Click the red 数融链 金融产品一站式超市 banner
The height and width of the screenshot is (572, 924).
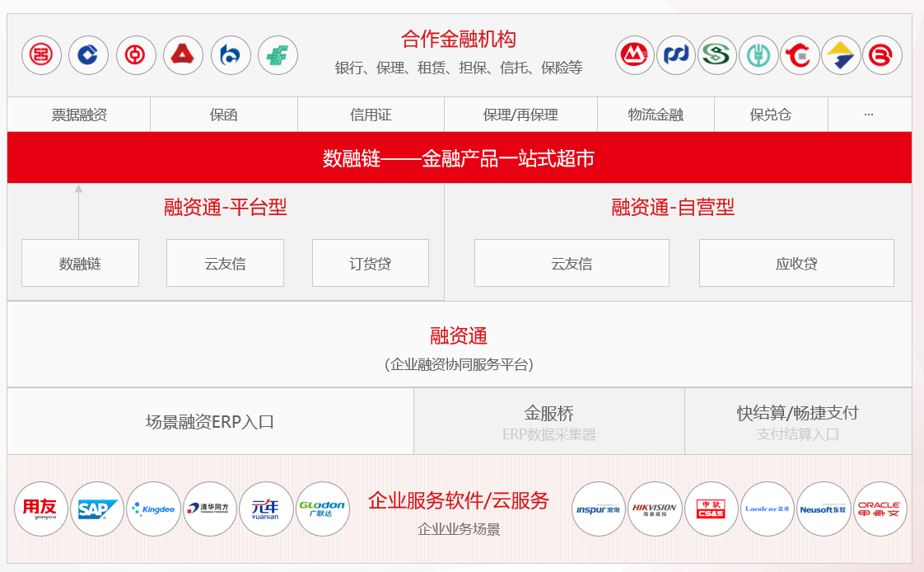pos(459,158)
